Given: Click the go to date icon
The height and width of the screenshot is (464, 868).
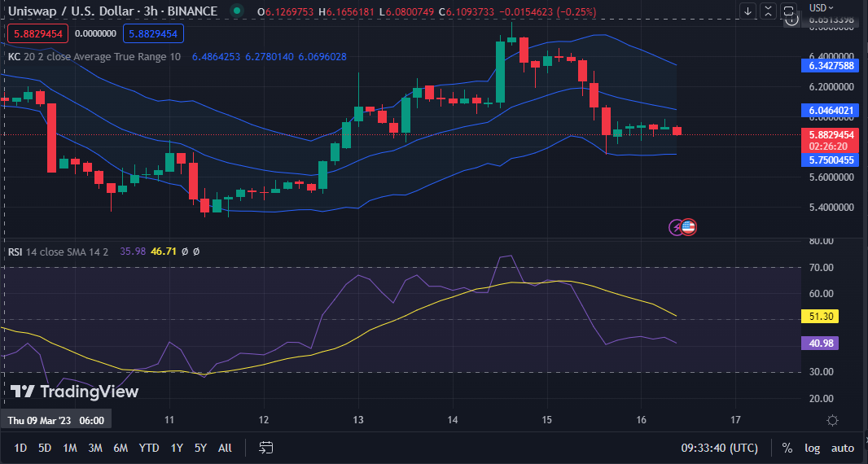Looking at the screenshot, I should (265, 448).
